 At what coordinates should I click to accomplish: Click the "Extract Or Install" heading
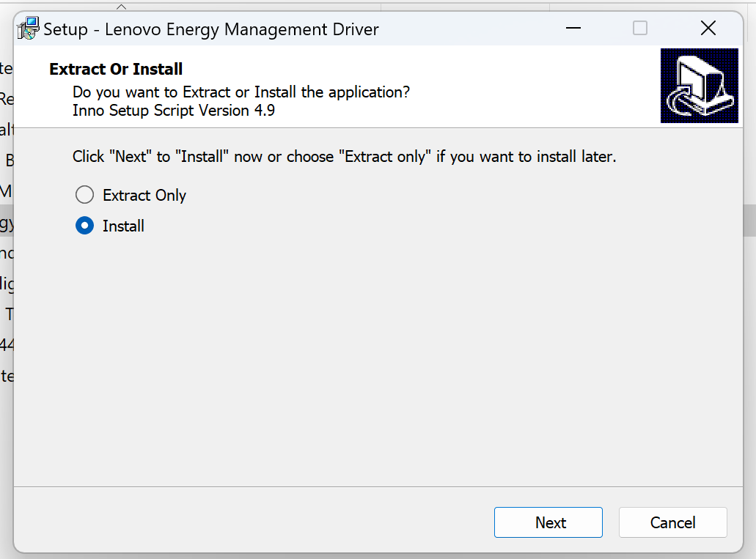[116, 69]
